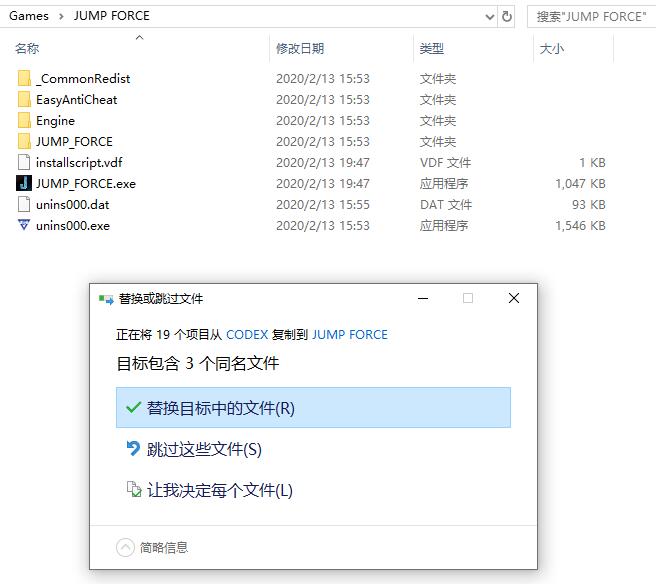Click the 93 KB size value
This screenshot has height=584, width=656.
(589, 205)
